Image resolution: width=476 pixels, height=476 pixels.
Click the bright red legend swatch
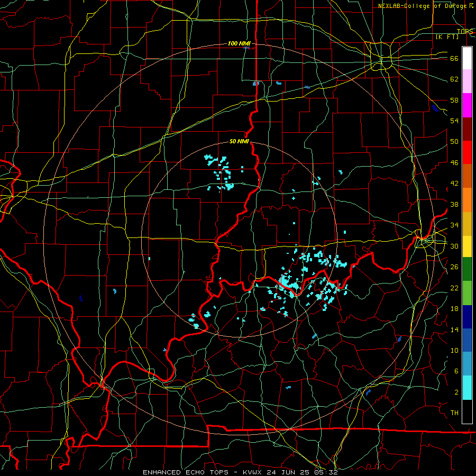[467, 152]
